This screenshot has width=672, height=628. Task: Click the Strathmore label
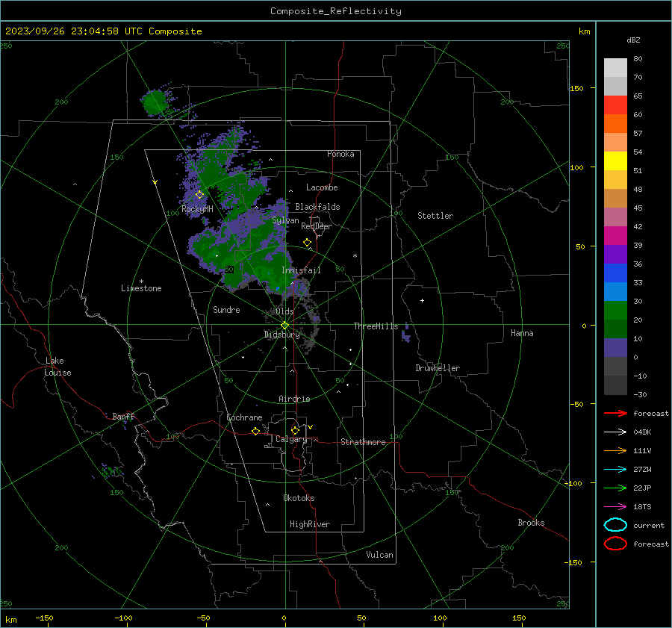click(363, 442)
